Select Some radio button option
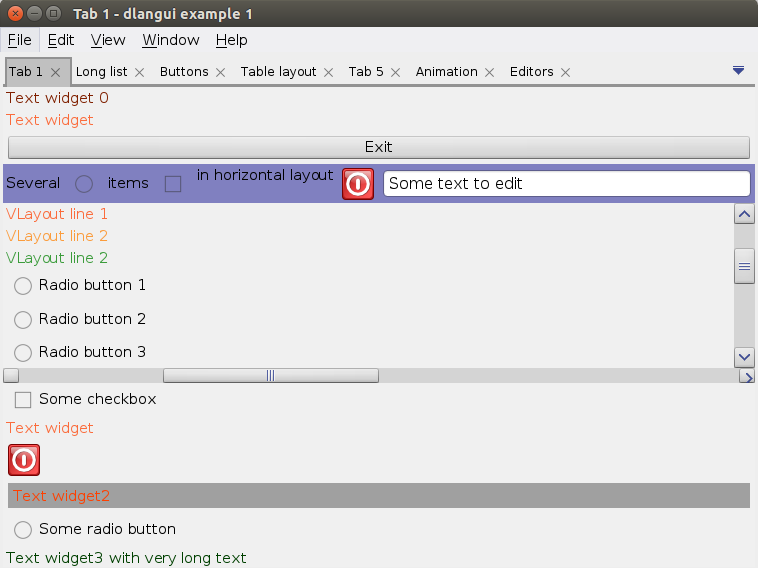The image size is (758, 568). tap(23, 529)
